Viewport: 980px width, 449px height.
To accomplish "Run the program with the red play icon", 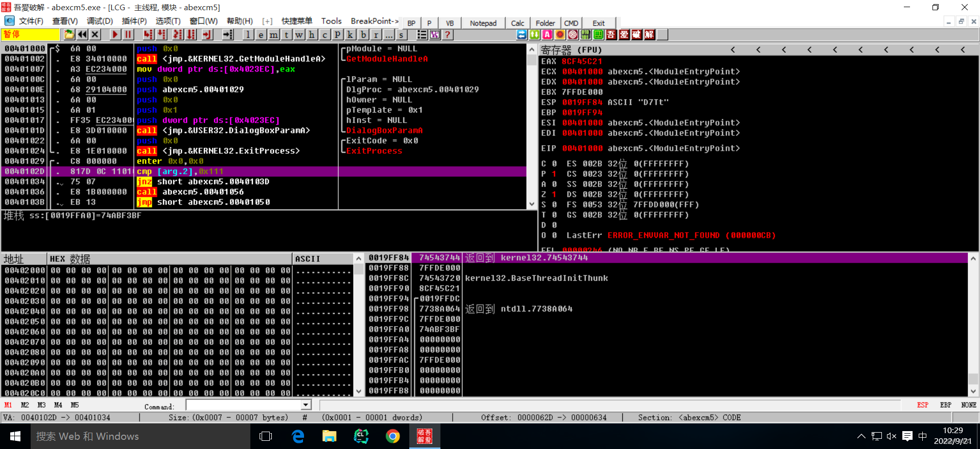I will (115, 35).
